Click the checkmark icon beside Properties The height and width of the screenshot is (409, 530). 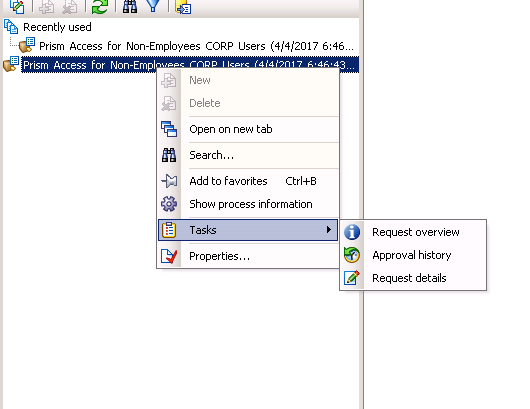[x=169, y=256]
